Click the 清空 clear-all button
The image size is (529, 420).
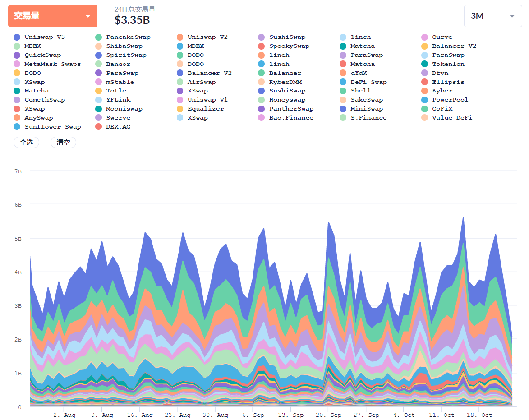[63, 143]
